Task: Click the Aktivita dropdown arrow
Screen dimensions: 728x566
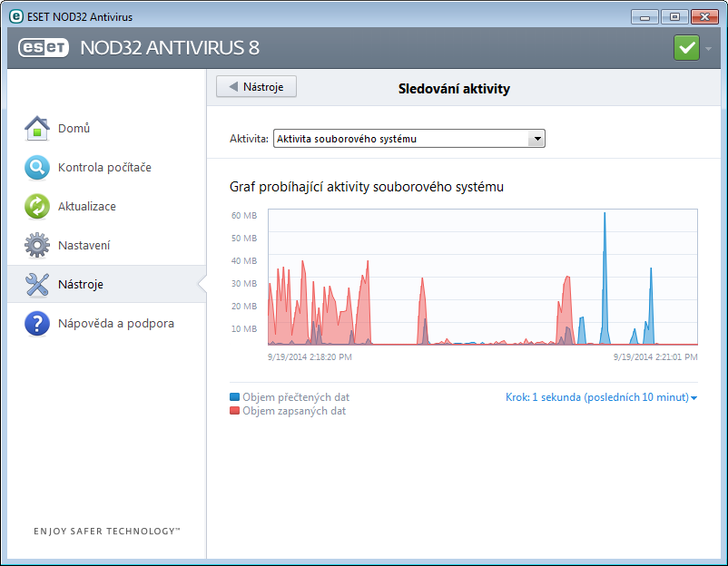Action: click(x=536, y=139)
